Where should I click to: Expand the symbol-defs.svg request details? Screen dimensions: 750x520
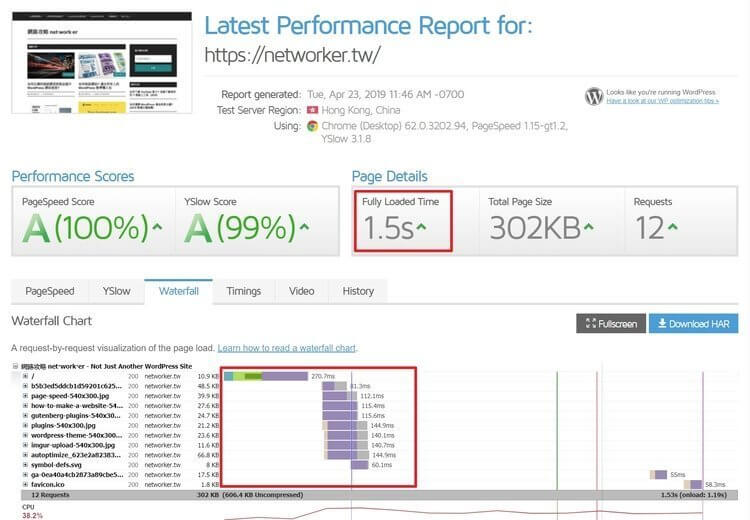(x=25, y=465)
